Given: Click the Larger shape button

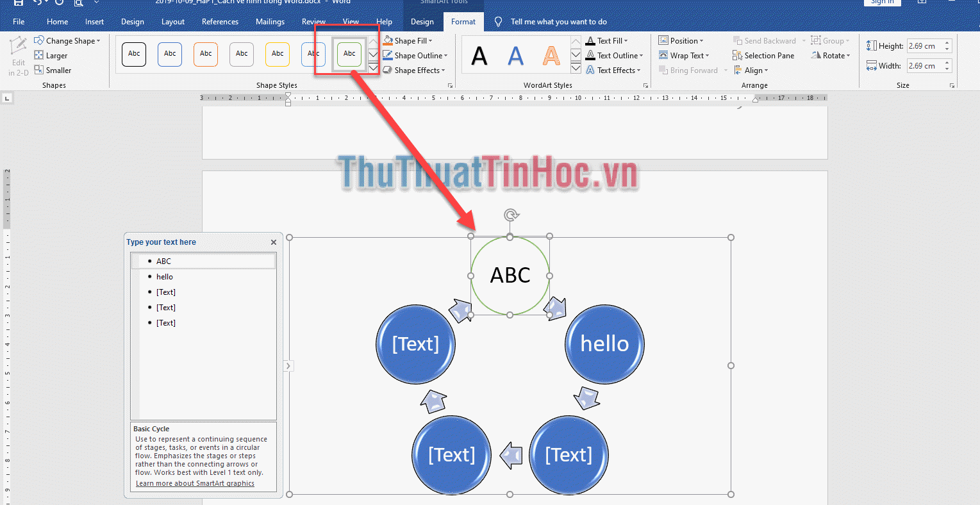Looking at the screenshot, I should click(51, 56).
